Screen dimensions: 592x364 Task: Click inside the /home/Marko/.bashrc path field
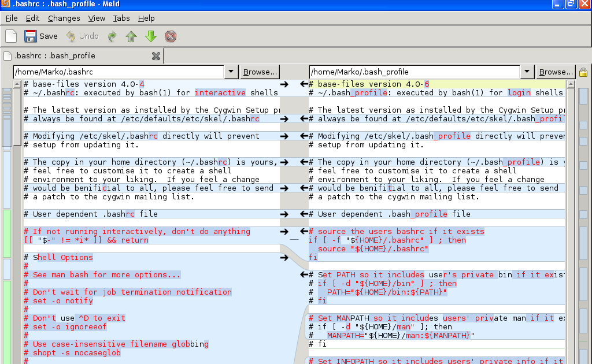click(x=116, y=71)
